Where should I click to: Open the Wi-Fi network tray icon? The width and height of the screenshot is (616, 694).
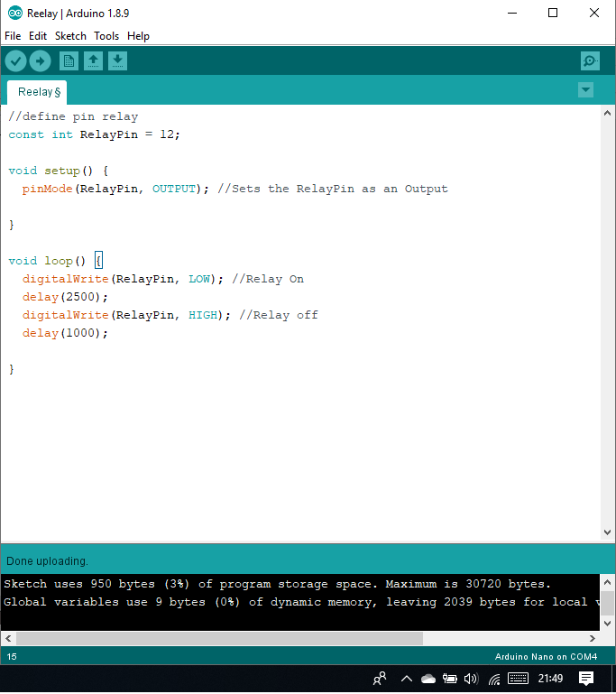tap(494, 679)
